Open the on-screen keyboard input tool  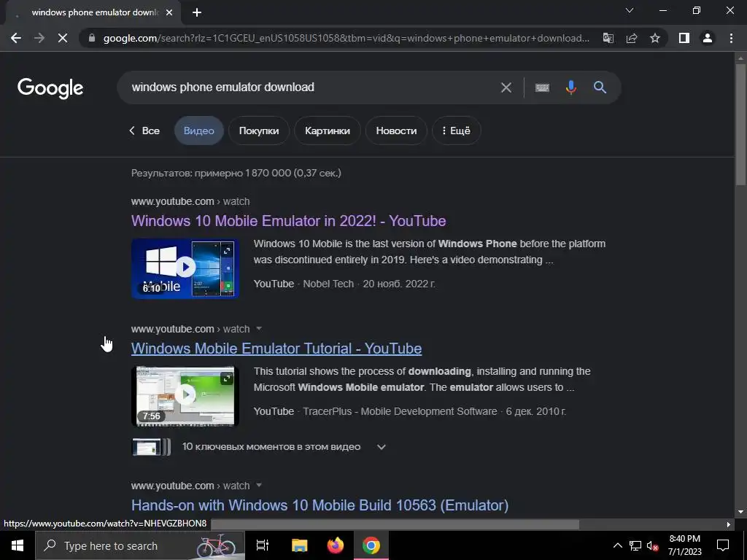tap(542, 87)
